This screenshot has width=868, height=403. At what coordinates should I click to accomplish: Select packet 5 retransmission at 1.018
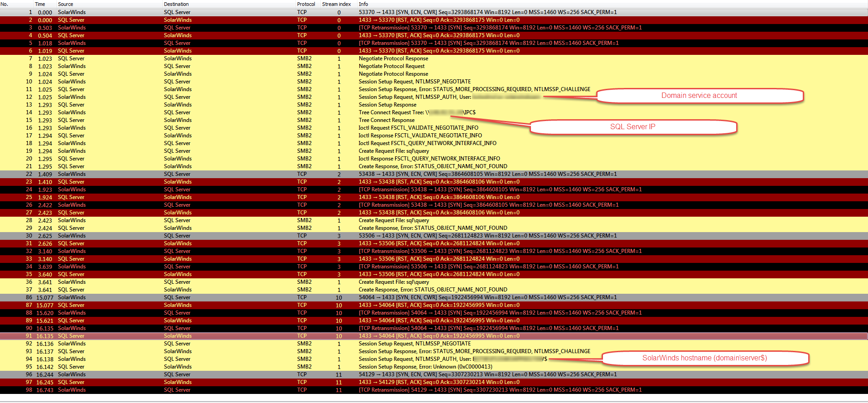pyautogui.click(x=434, y=43)
